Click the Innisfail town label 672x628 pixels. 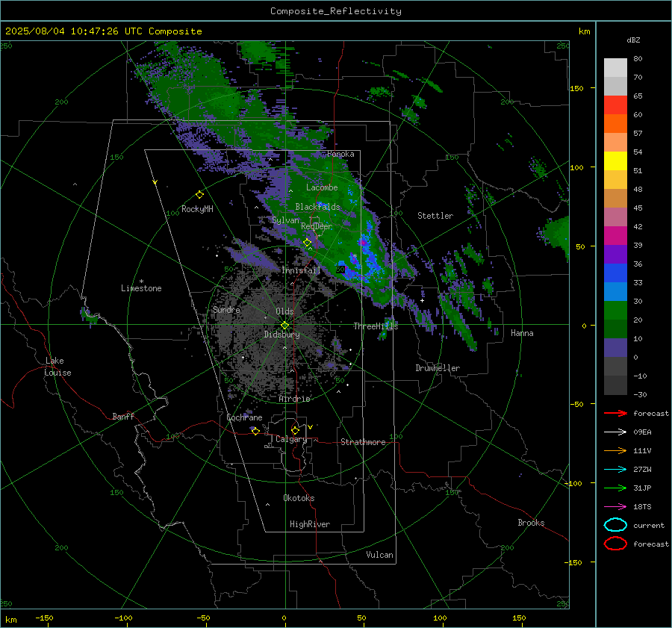click(x=301, y=270)
